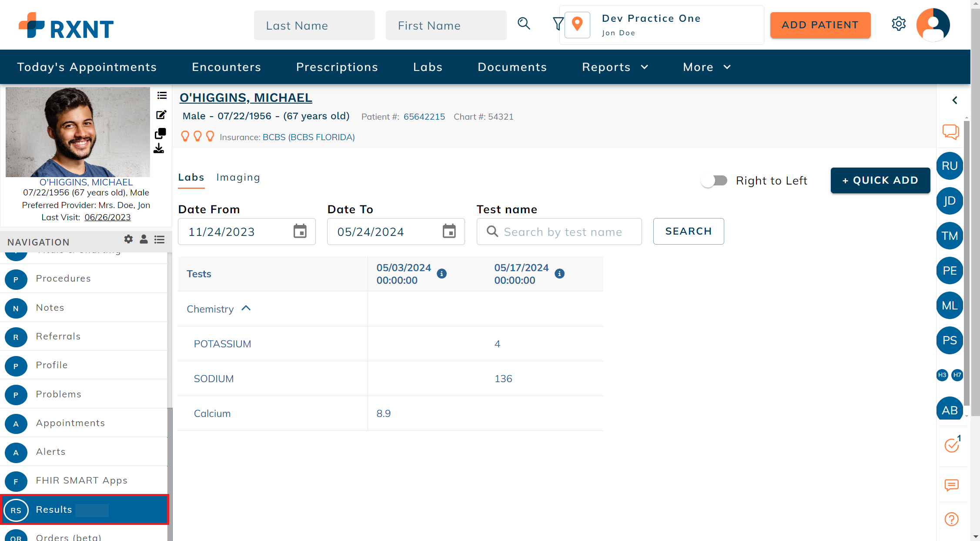Open the filter funnel icon
The width and height of the screenshot is (980, 541).
tap(558, 24)
